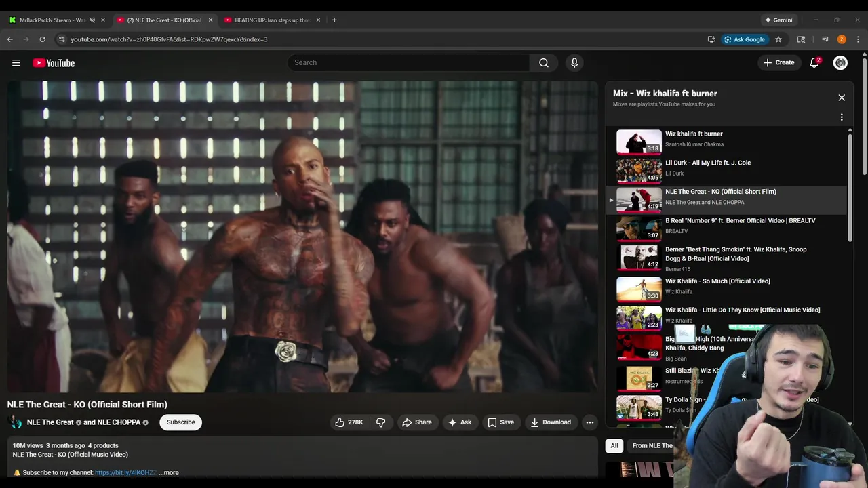The width and height of the screenshot is (868, 488).
Task: Go back with browser back arrow
Action: coord(10,39)
